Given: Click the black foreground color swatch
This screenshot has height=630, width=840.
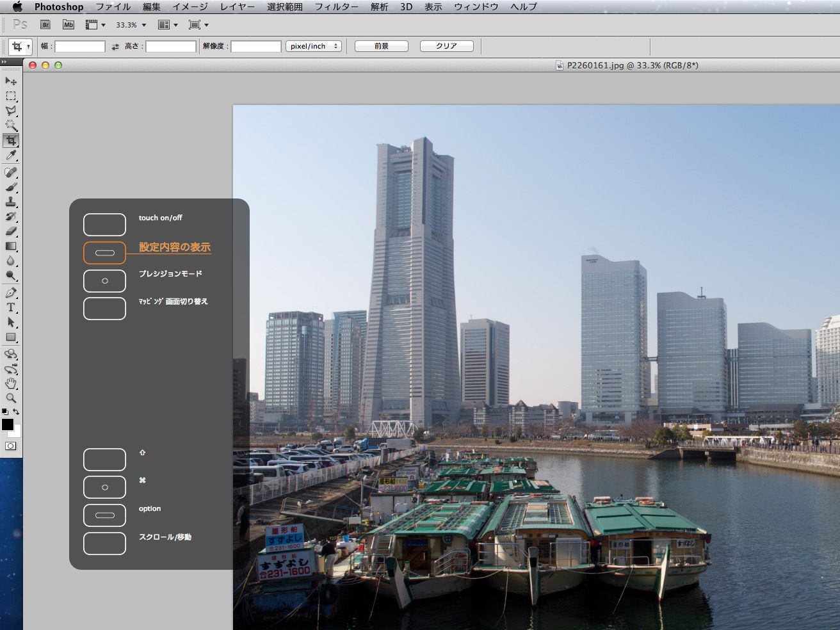Looking at the screenshot, I should point(8,424).
